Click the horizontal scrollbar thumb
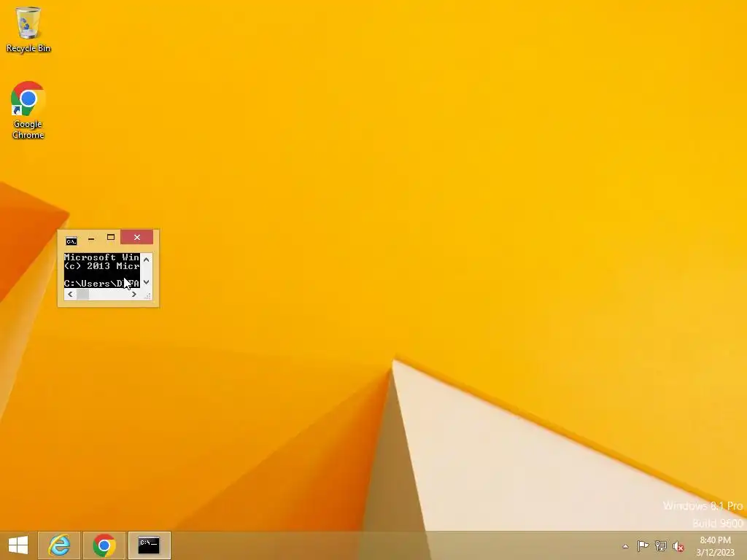This screenshot has height=560, width=747. [x=83, y=295]
